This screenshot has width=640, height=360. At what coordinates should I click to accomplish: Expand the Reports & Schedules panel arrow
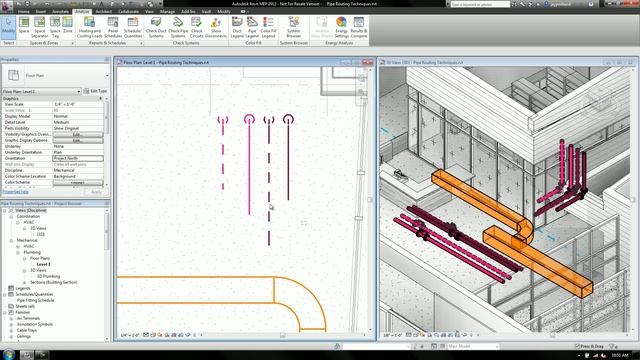tap(141, 43)
